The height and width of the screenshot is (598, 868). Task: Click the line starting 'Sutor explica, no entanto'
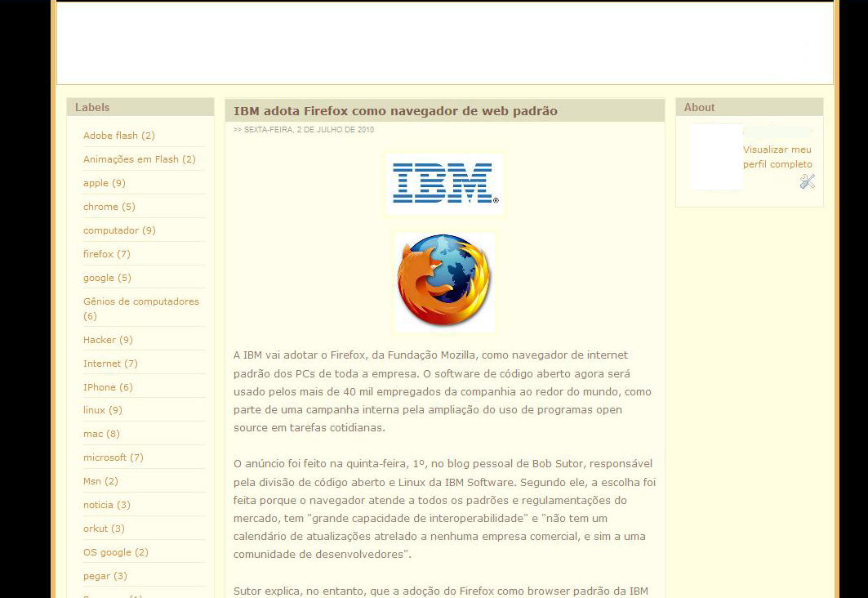[x=441, y=591]
